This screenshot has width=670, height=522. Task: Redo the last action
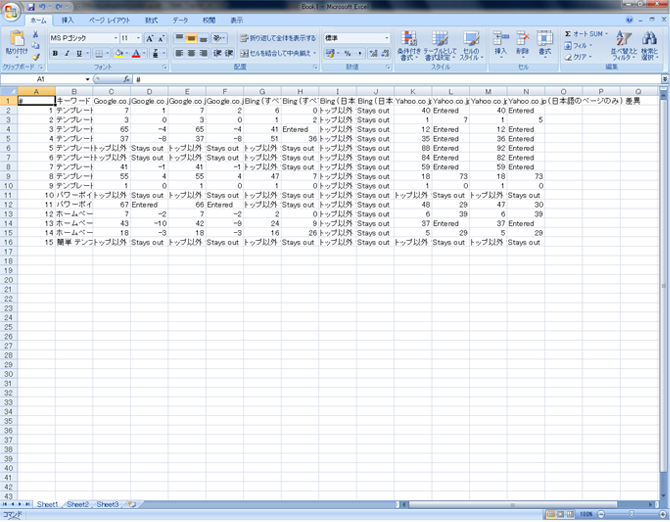tap(59, 7)
